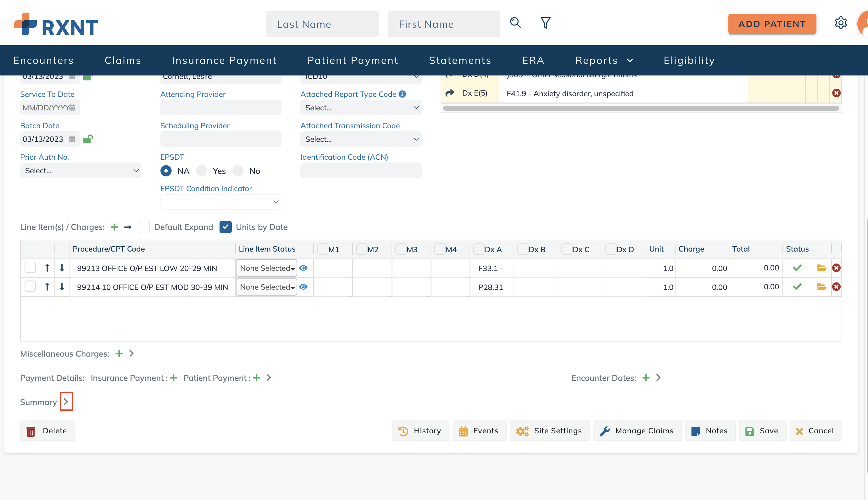
Task: Open the Claims tab
Action: [123, 60]
